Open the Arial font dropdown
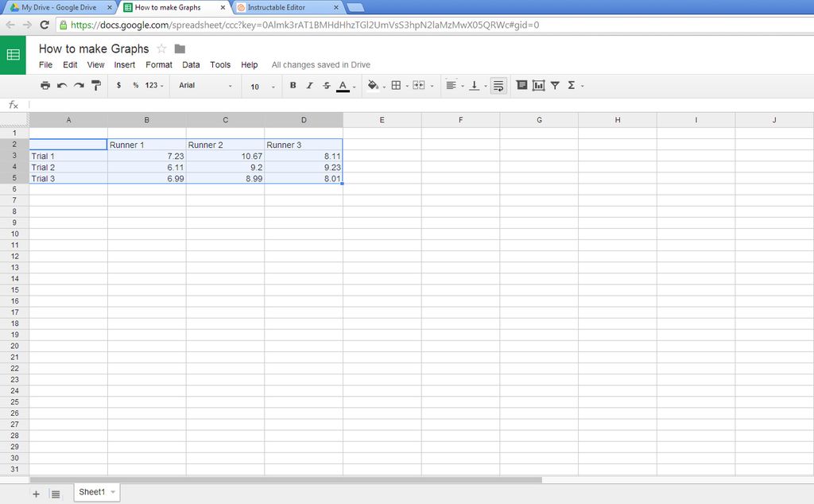 [205, 85]
